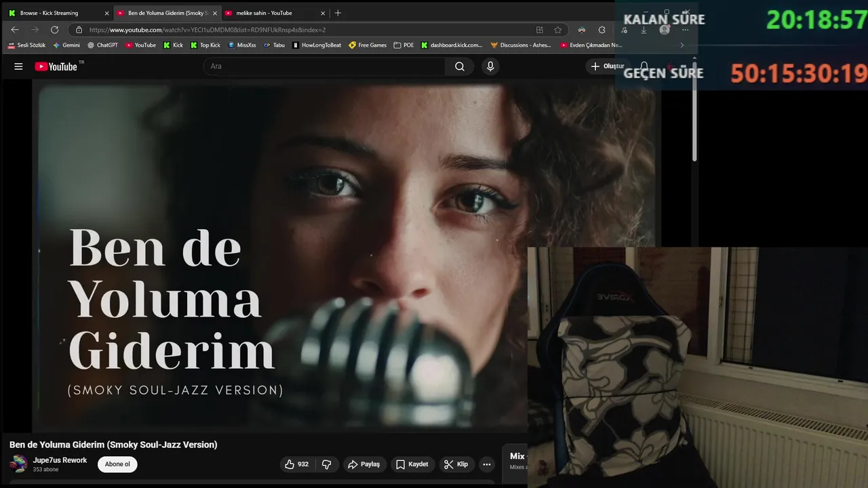Open the browser extensions puzzle icon
Screen dimensions: 868x488
(x=601, y=30)
